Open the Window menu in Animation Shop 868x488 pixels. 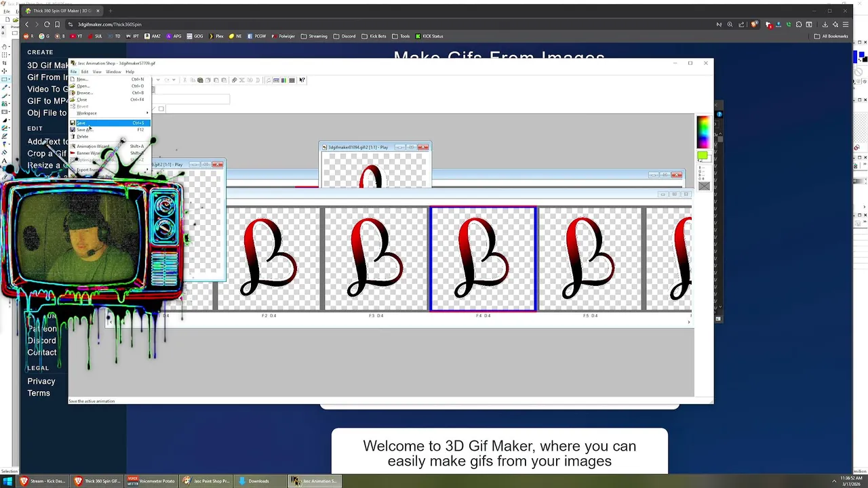(x=113, y=72)
